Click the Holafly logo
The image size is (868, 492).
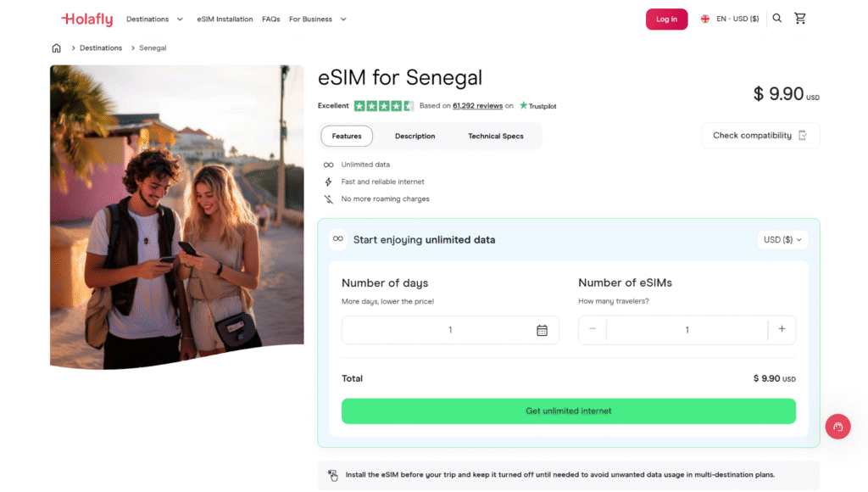coord(86,19)
